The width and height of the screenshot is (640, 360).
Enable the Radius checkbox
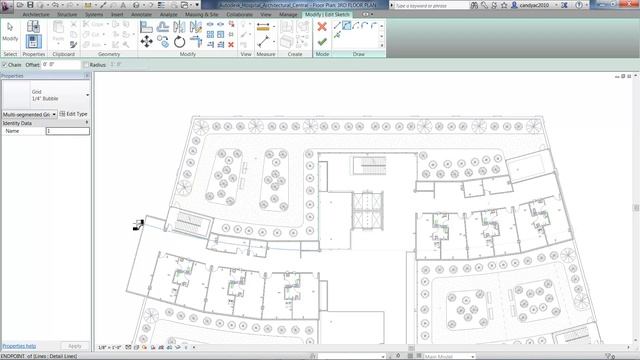(86, 64)
